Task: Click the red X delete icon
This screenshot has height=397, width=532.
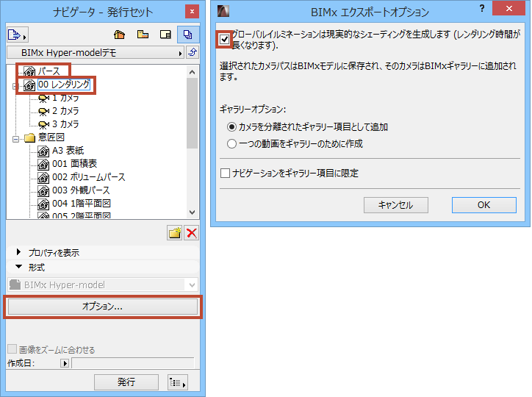Action: tap(191, 233)
